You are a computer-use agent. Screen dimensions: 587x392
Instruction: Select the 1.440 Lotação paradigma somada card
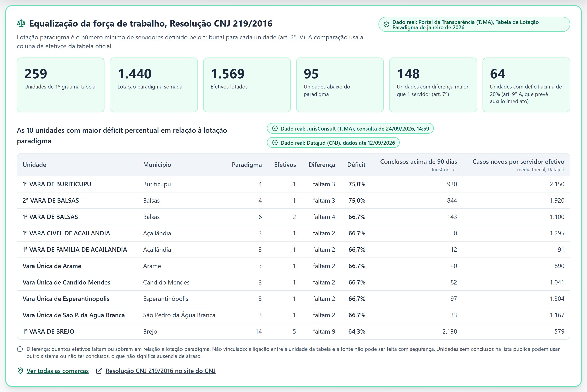tap(154, 85)
